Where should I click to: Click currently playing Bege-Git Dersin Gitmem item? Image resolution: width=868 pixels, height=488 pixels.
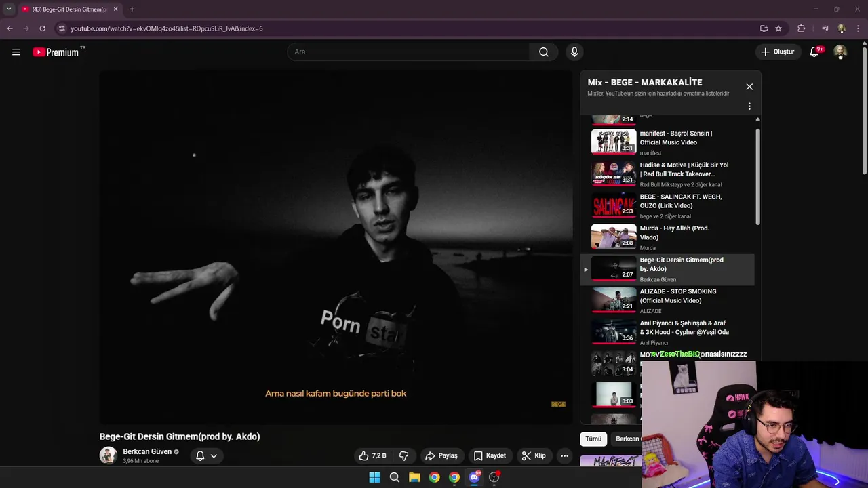click(x=667, y=269)
